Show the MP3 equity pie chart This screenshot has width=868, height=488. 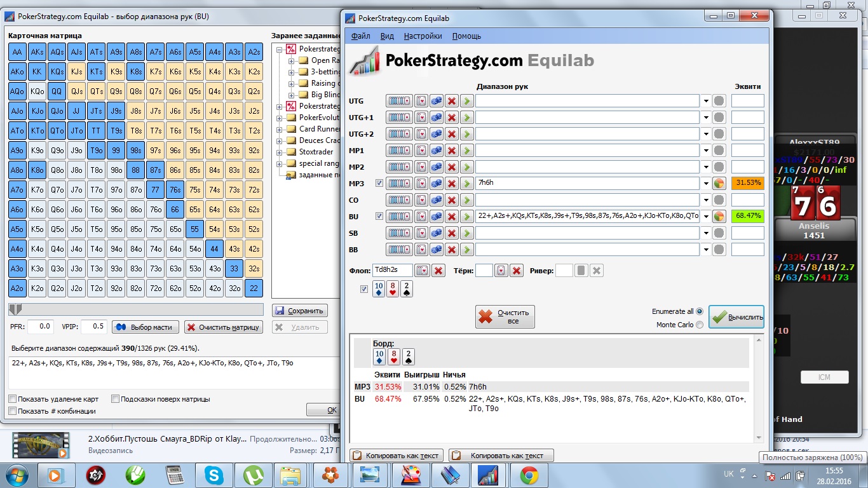click(719, 184)
